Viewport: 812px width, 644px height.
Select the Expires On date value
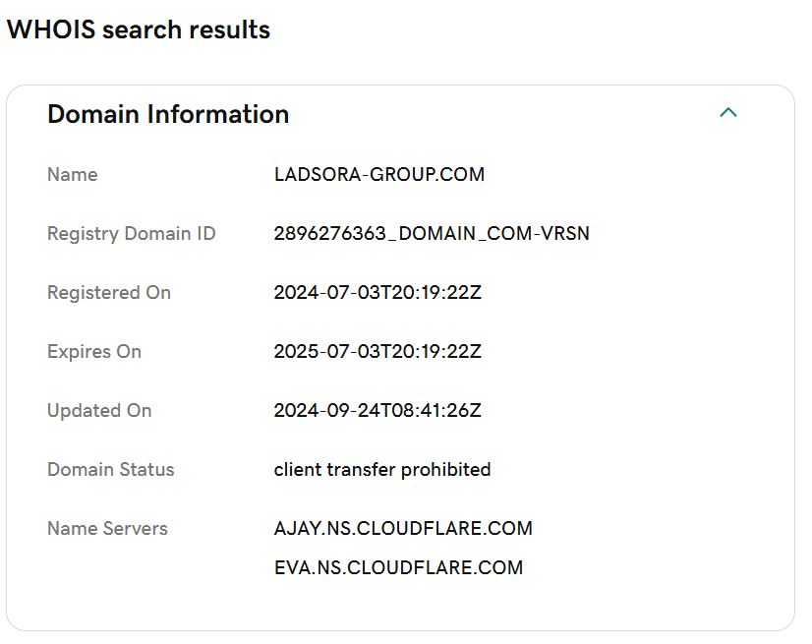point(377,352)
